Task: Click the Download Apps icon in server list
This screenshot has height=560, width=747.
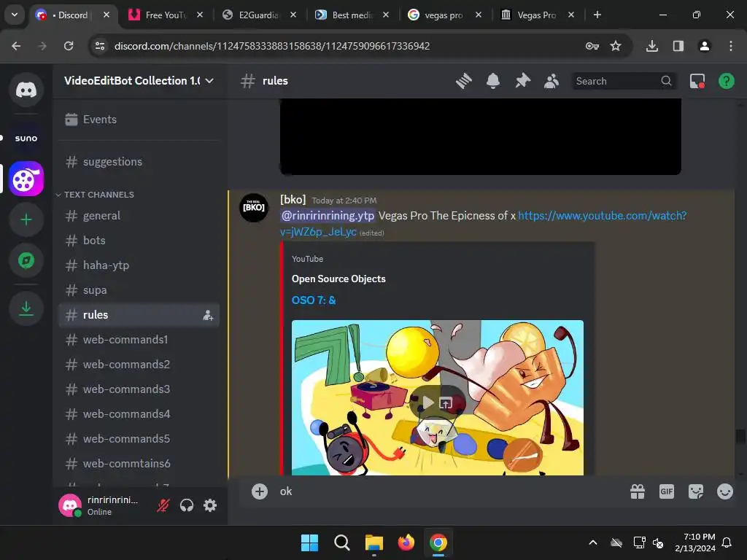Action: 26,308
